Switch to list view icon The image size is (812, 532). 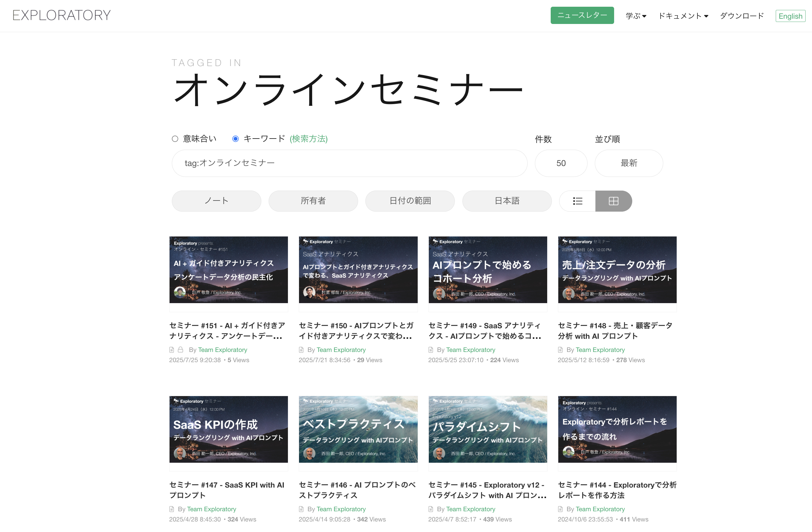[x=577, y=201]
